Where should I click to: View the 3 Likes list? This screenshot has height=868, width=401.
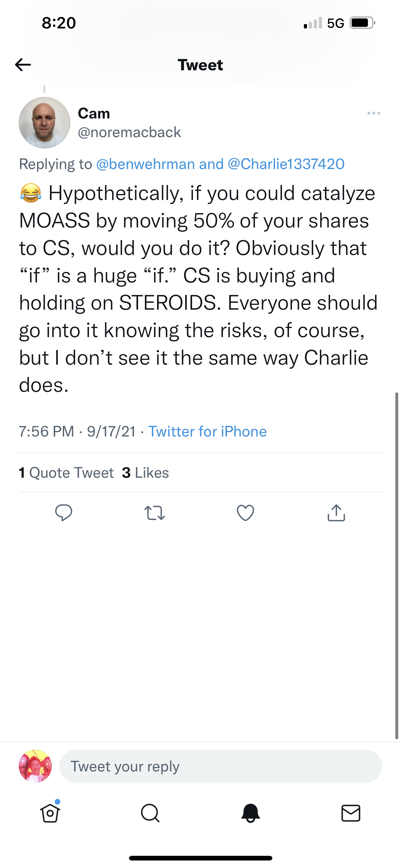click(x=146, y=473)
